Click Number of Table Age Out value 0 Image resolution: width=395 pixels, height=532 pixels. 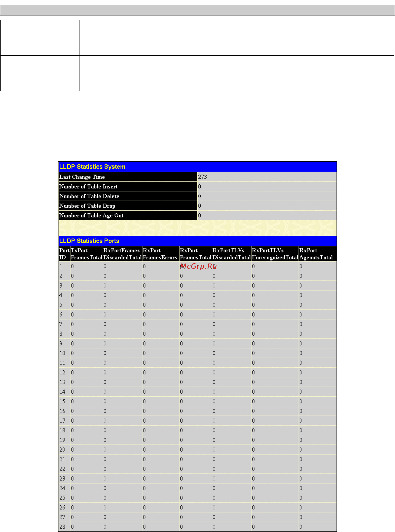[x=199, y=215]
